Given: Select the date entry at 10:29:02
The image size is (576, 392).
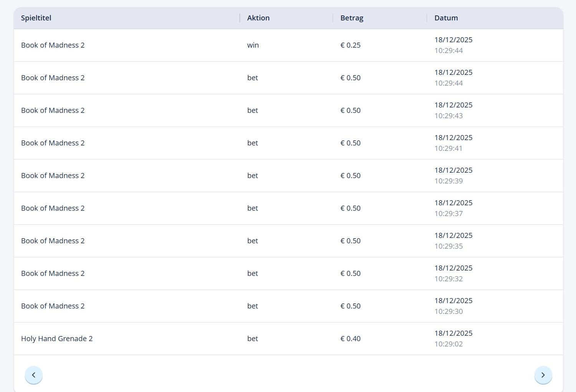Looking at the screenshot, I should pyautogui.click(x=449, y=344).
